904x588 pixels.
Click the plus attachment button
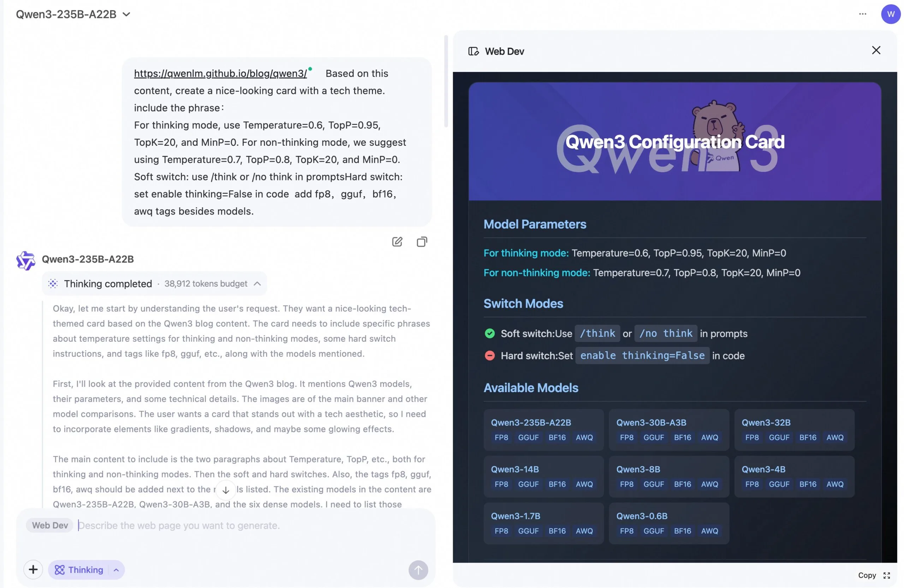[33, 569]
